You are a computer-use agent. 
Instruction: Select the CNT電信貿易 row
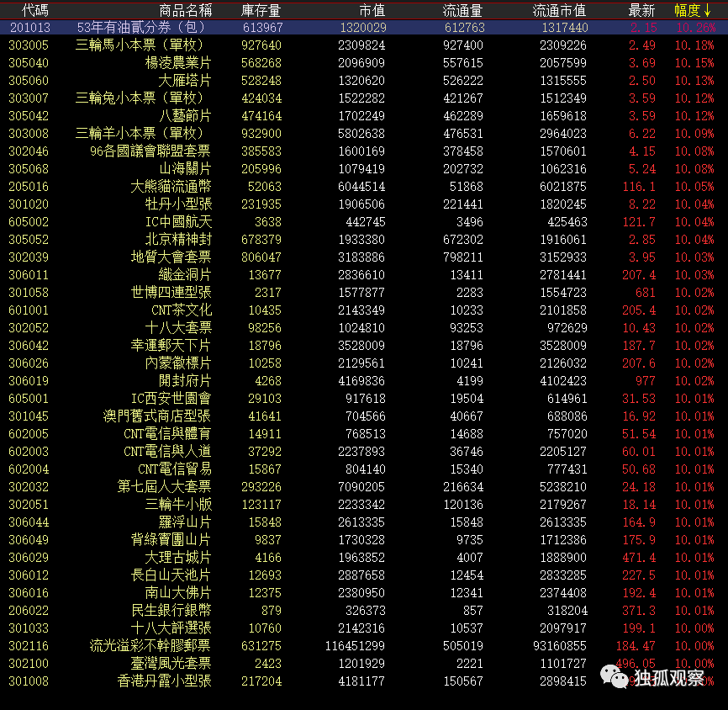click(364, 469)
